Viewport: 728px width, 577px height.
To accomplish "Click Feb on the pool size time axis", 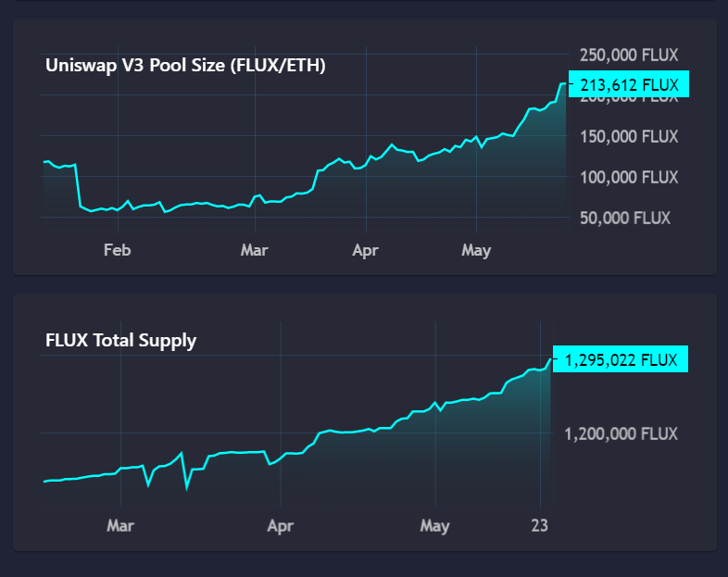I will [118, 250].
